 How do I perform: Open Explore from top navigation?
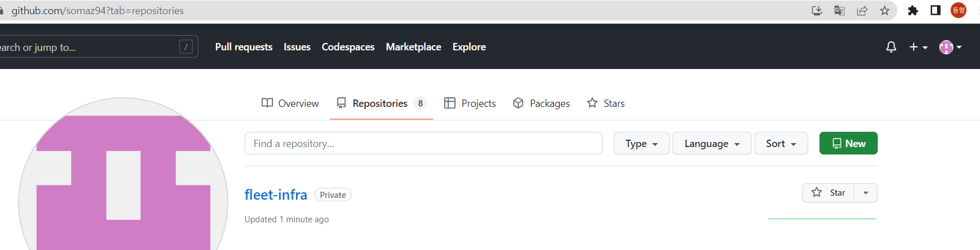[x=469, y=47]
